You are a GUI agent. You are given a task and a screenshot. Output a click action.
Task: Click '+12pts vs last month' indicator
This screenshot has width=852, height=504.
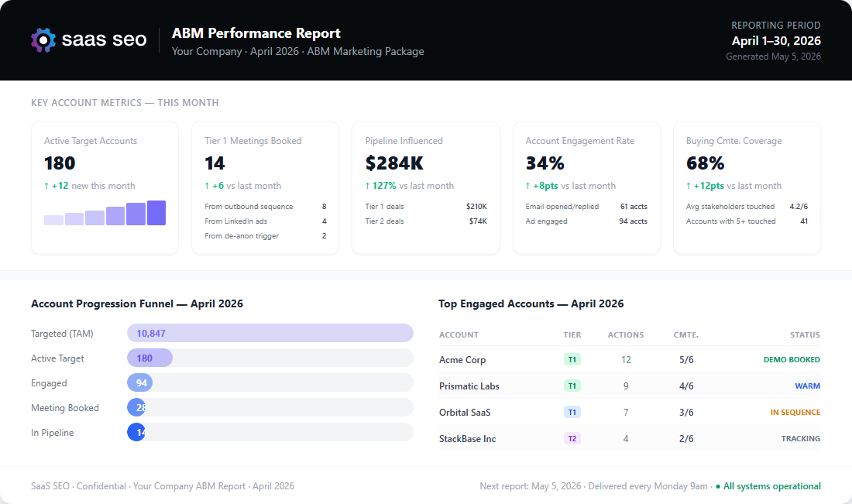[733, 186]
